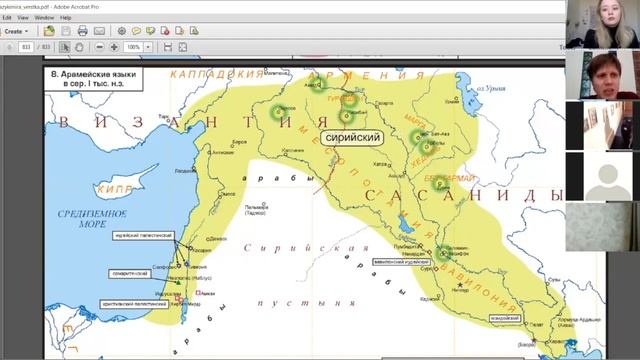Go to previous page with up arrow

(9, 47)
